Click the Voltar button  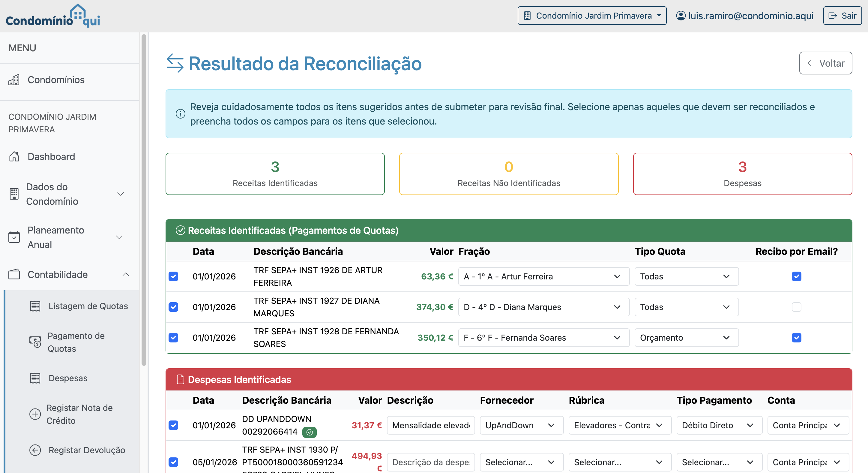[825, 63]
